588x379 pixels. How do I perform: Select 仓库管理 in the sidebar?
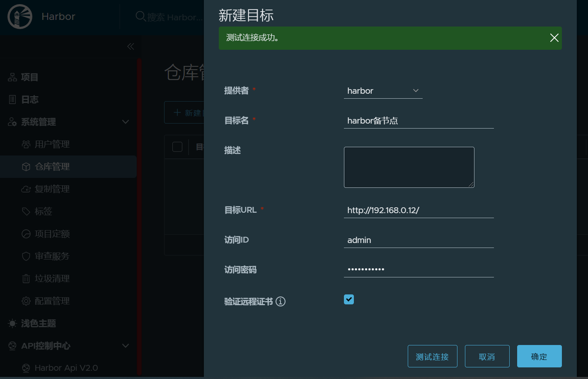tap(68, 167)
